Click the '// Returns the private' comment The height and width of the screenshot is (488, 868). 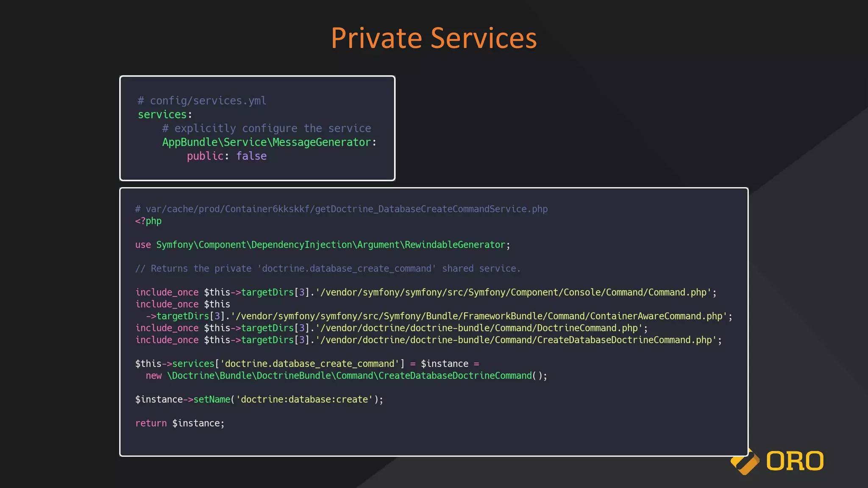tap(328, 268)
